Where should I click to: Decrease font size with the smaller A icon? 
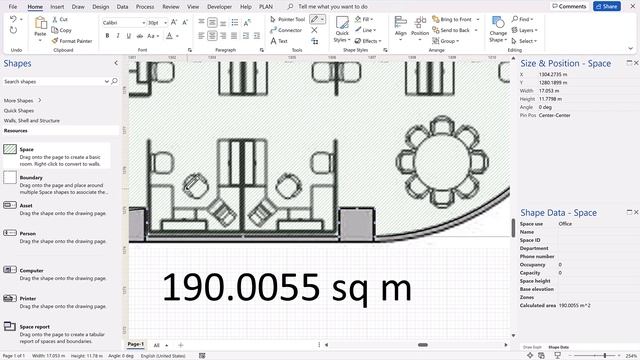(185, 22)
